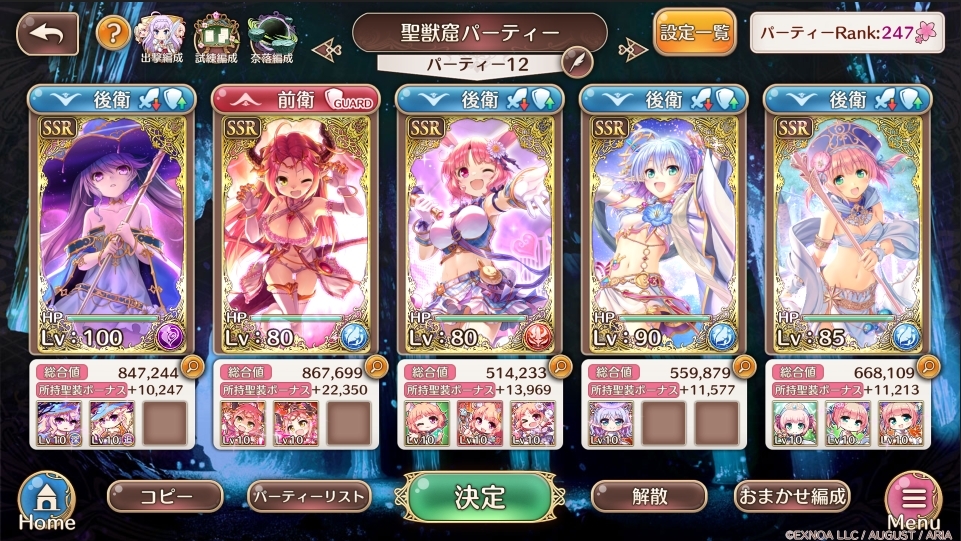Open the 出撃編成 formation icon

(x=162, y=39)
